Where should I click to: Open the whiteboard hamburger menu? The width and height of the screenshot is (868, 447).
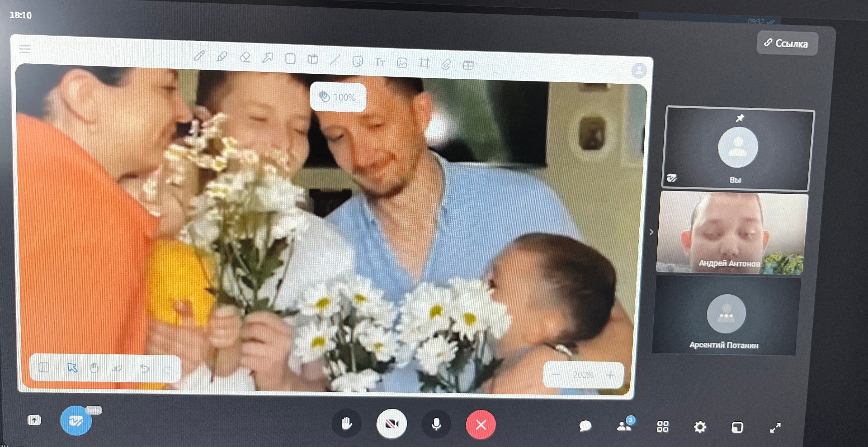(25, 49)
